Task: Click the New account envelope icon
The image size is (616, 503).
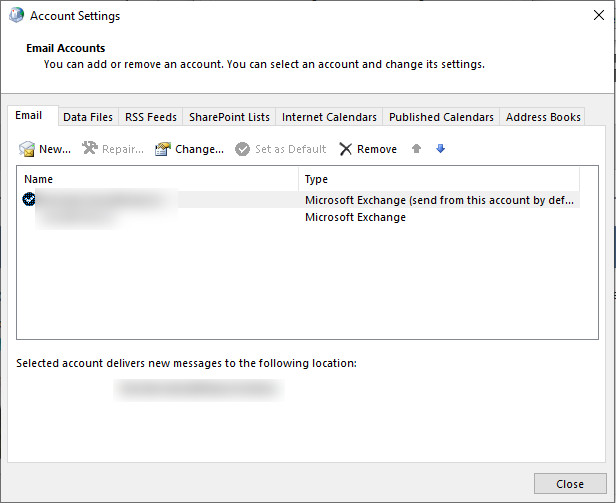Action: pyautogui.click(x=27, y=149)
